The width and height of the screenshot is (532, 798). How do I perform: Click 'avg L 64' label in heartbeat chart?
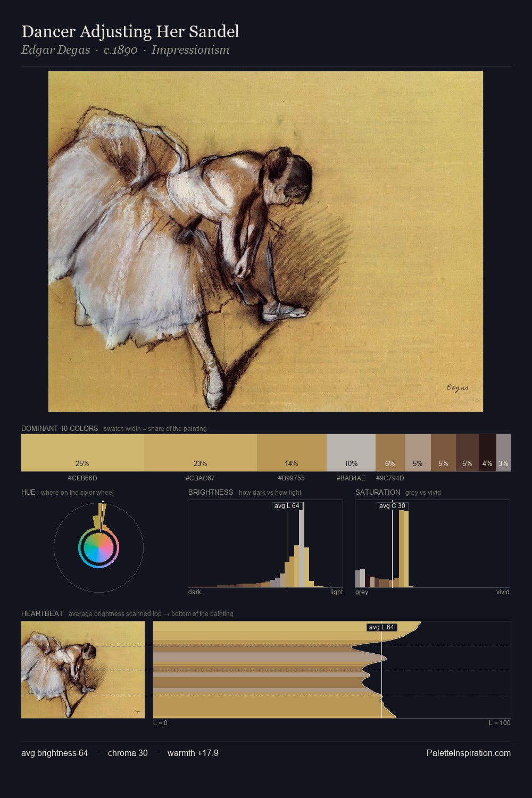point(382,627)
